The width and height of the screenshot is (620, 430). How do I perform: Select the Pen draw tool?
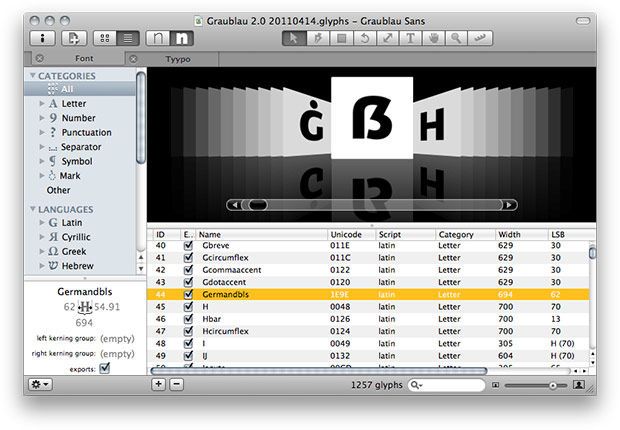pyautogui.click(x=318, y=38)
